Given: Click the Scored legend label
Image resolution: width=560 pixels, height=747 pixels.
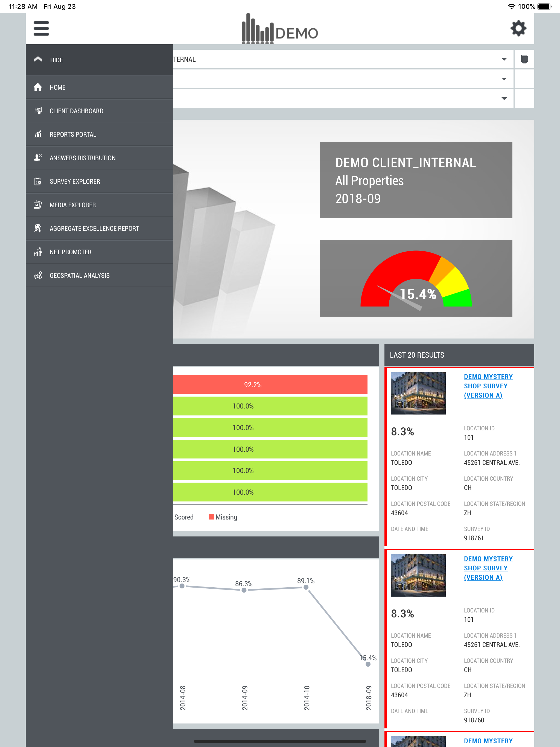Looking at the screenshot, I should tap(184, 517).
